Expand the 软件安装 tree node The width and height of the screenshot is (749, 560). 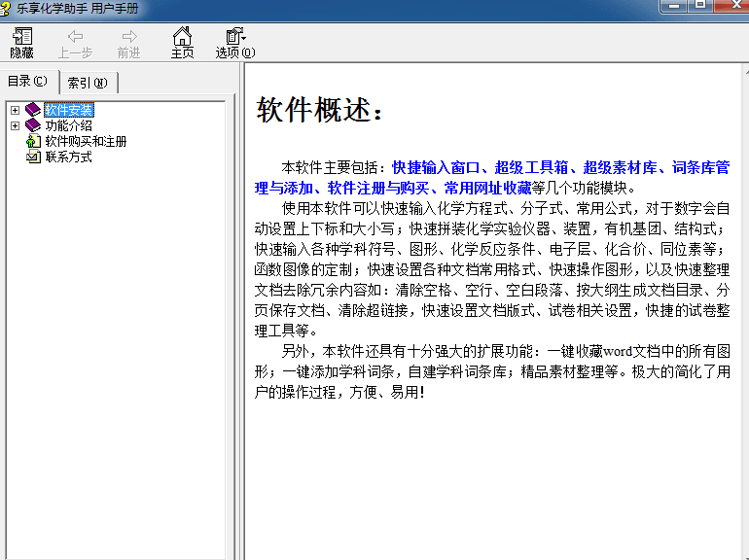(x=15, y=110)
